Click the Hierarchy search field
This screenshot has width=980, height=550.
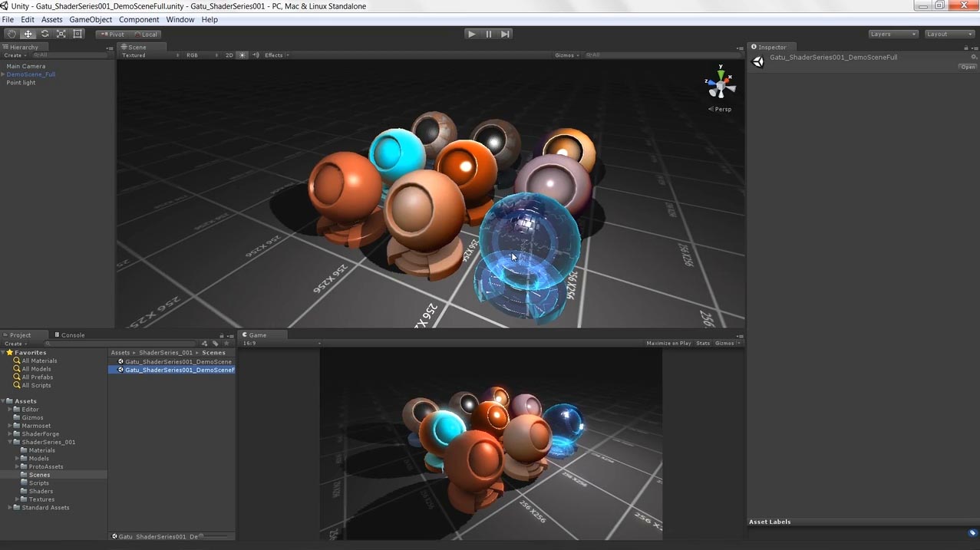(69, 55)
